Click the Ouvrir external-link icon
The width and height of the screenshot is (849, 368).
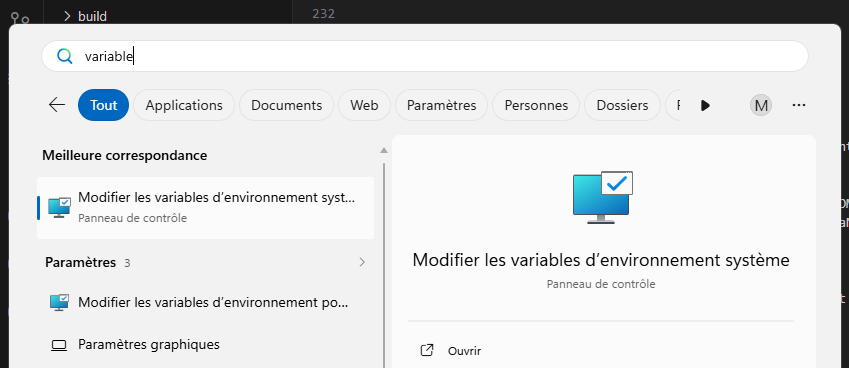pyautogui.click(x=427, y=351)
